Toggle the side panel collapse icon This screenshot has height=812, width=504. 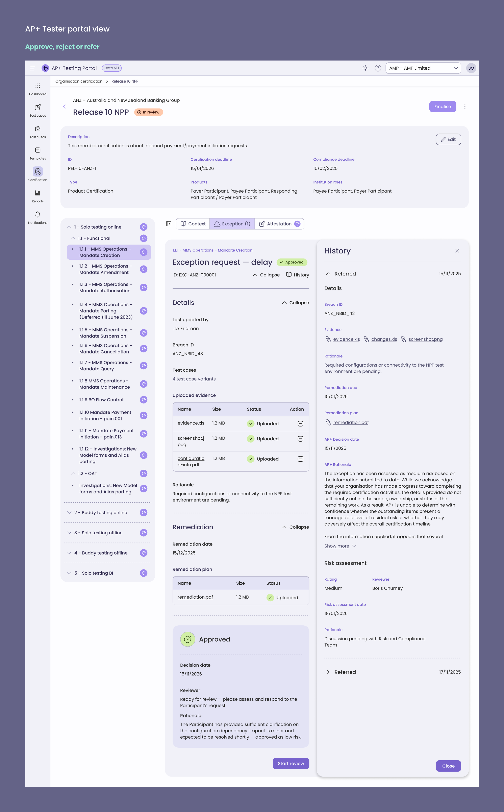[169, 224]
